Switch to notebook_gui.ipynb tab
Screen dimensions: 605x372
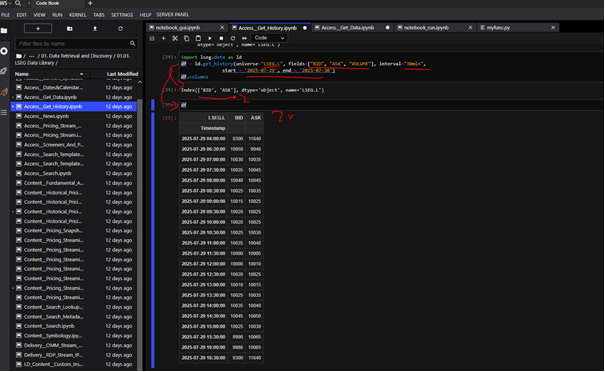[x=178, y=27]
